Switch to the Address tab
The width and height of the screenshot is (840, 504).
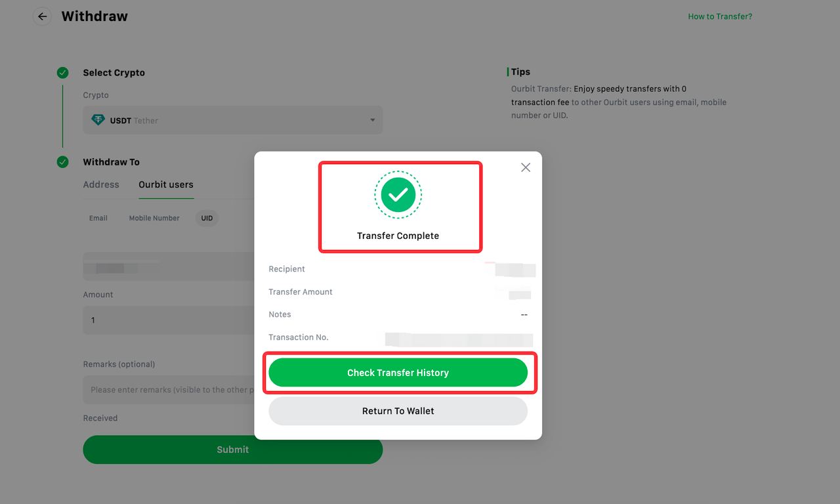click(101, 184)
